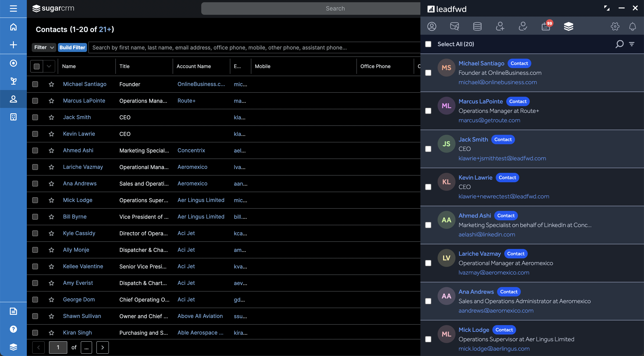644x356 pixels.
Task: Star the Michael Santiago contact row
Action: [x=51, y=84]
